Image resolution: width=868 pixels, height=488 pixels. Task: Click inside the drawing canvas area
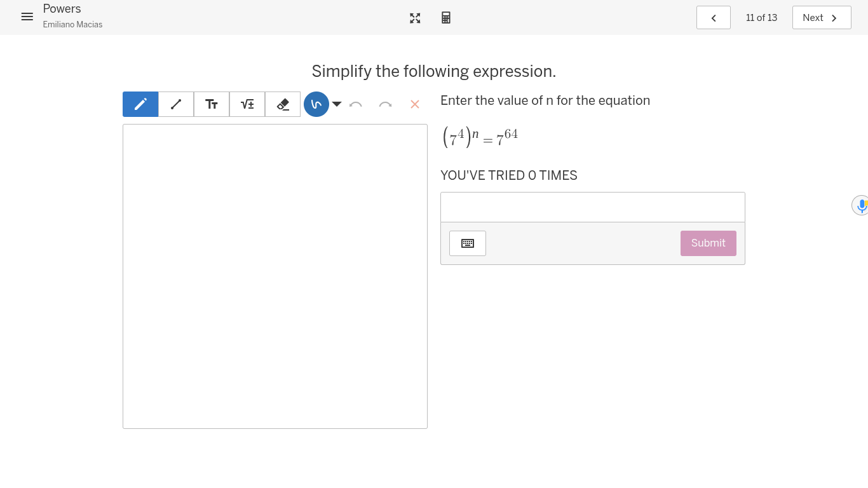click(275, 276)
